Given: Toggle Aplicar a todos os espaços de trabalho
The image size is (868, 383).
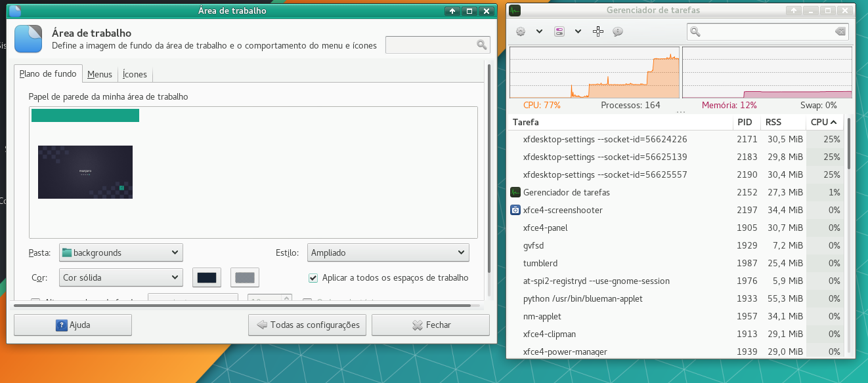Looking at the screenshot, I should [313, 277].
